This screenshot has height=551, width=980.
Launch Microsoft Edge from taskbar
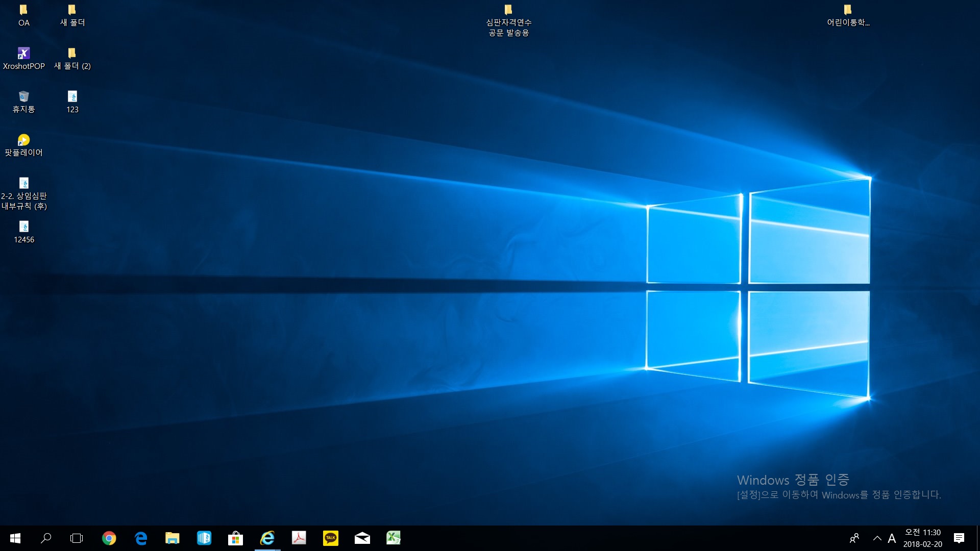(x=140, y=538)
